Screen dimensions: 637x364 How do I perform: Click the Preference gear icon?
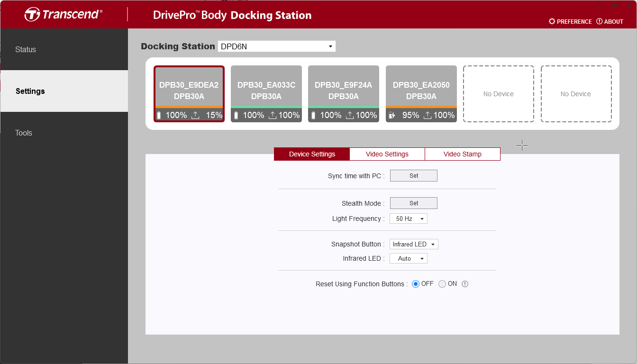point(552,21)
